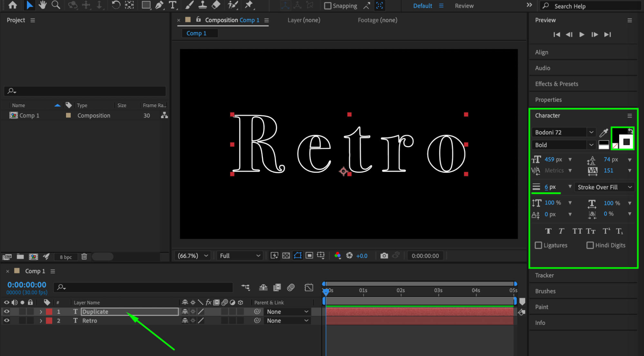Go to the Home screen icon
This screenshot has height=356, width=644.
pos(13,5)
